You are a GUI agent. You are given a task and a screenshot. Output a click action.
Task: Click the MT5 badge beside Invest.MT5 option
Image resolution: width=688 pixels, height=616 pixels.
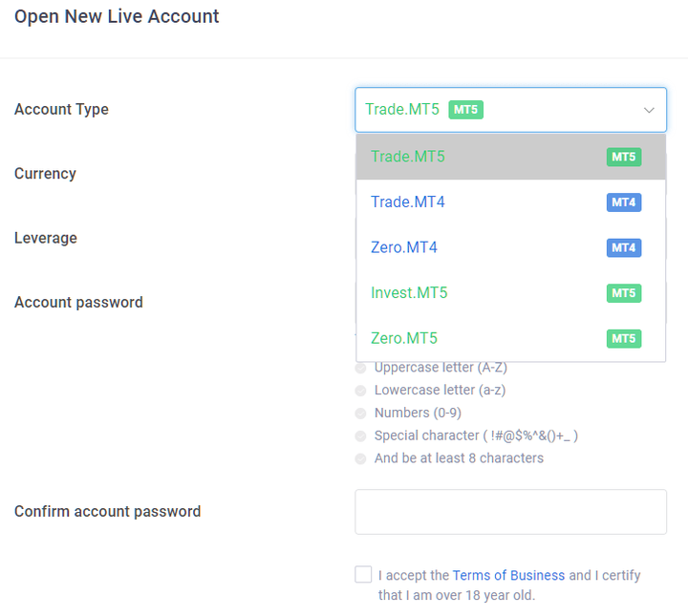pos(623,293)
